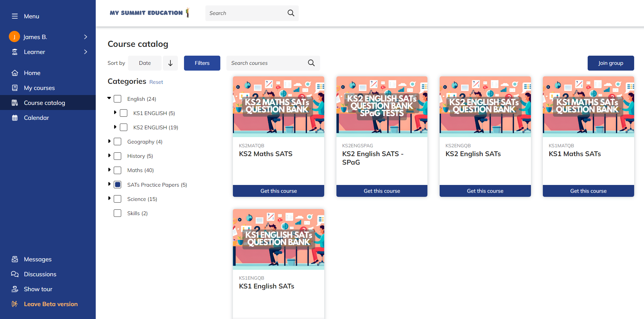The width and height of the screenshot is (644, 319).
Task: Open the Discussions chat icon
Action: [15, 274]
